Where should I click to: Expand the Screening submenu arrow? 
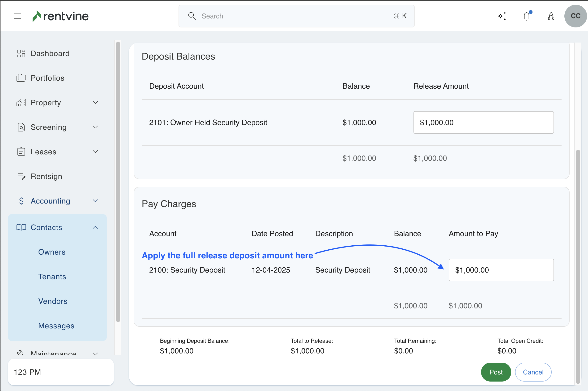click(95, 127)
